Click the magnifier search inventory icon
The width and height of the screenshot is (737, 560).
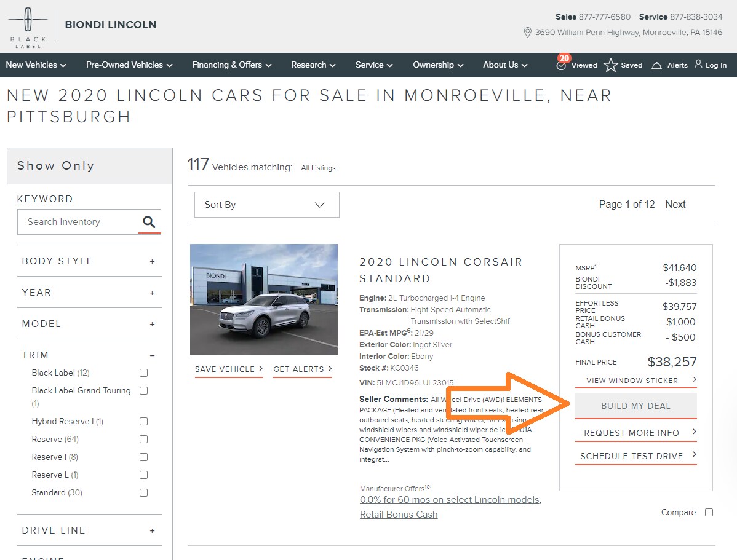(x=149, y=222)
